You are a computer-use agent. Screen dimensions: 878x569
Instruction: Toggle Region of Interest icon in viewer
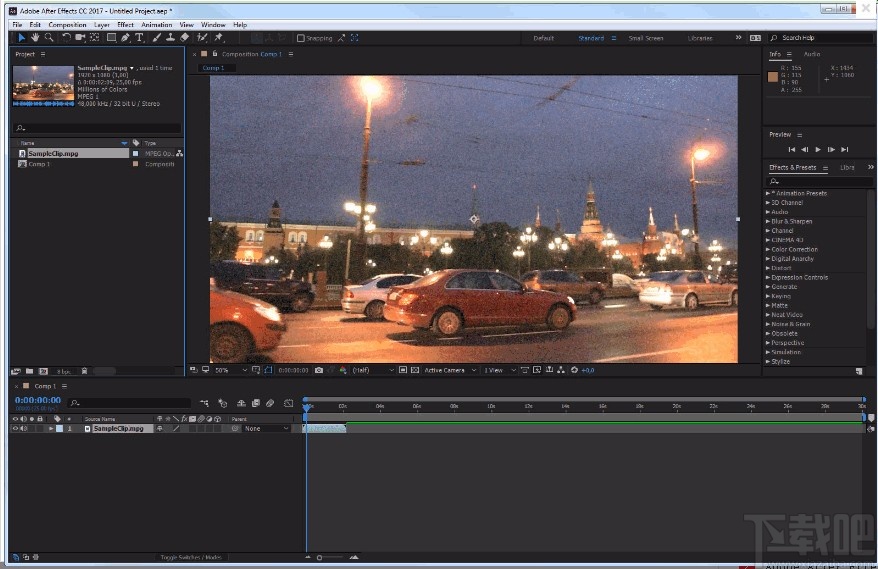[403, 370]
